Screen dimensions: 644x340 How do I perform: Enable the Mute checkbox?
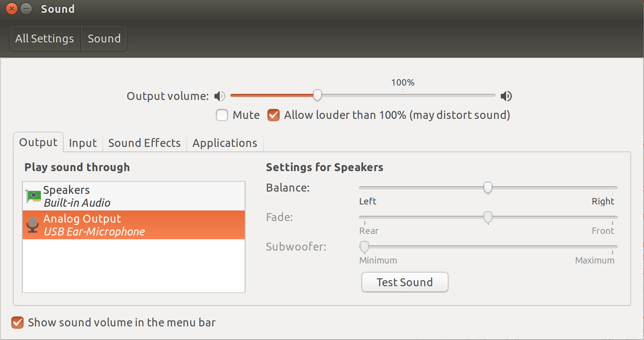point(222,115)
